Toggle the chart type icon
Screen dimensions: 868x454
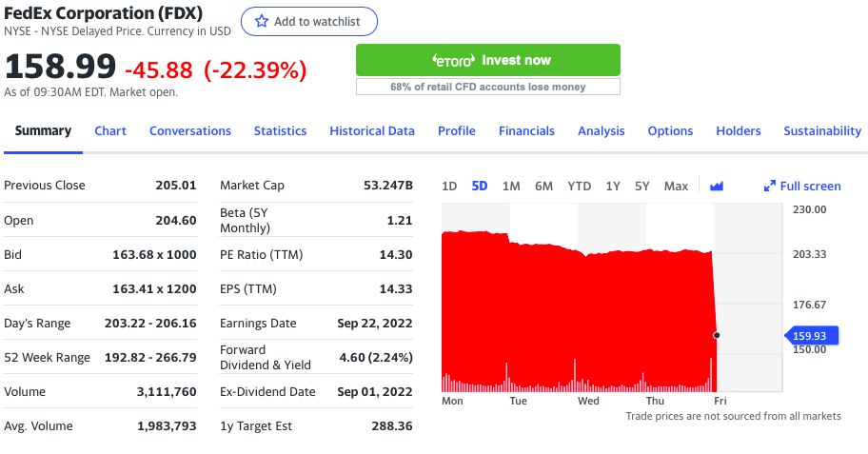coord(717,186)
